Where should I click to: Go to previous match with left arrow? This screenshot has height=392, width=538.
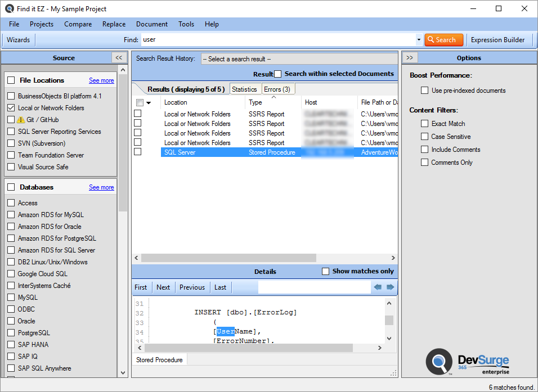click(378, 287)
